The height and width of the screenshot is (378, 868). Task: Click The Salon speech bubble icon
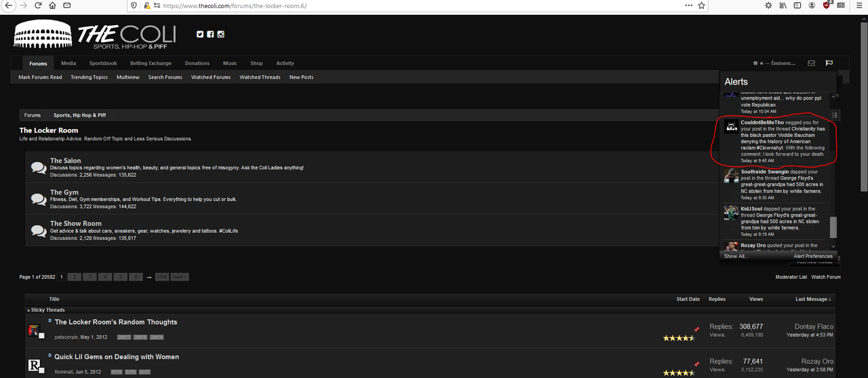[x=39, y=167]
